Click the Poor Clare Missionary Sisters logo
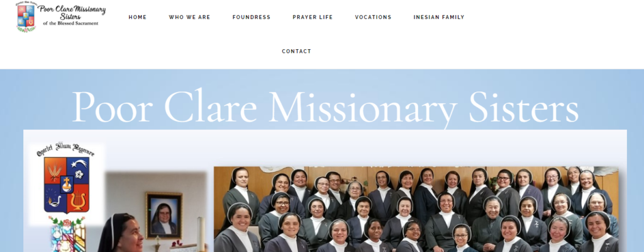 (61, 16)
